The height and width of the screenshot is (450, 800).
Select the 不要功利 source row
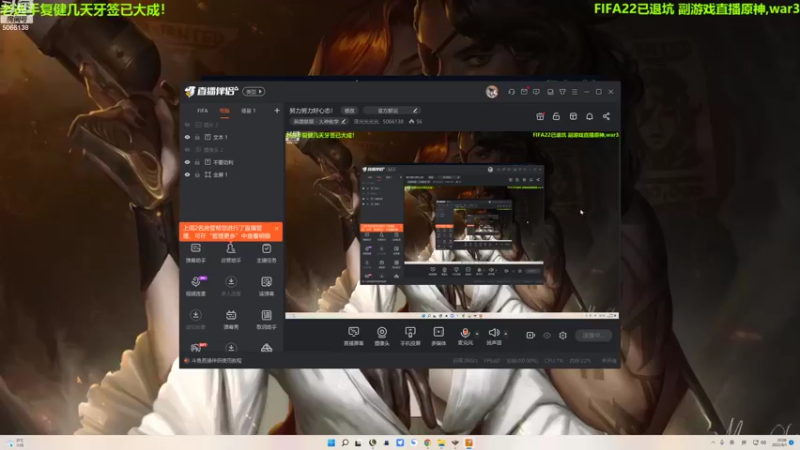(231, 162)
